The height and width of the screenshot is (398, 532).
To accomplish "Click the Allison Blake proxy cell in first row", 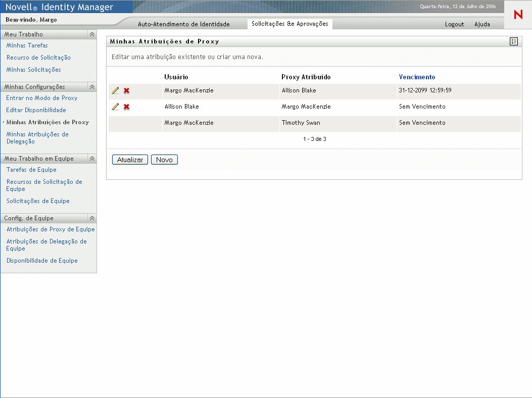I will (x=299, y=90).
